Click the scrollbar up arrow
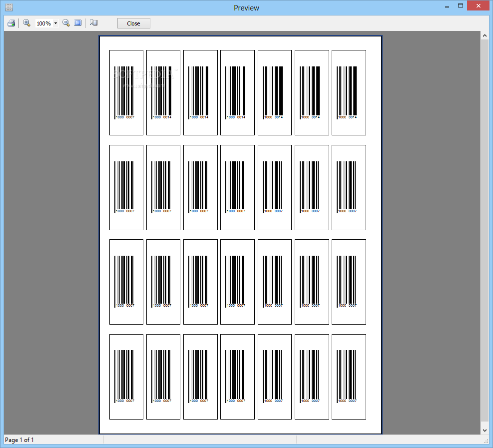493x448 pixels. (x=485, y=35)
